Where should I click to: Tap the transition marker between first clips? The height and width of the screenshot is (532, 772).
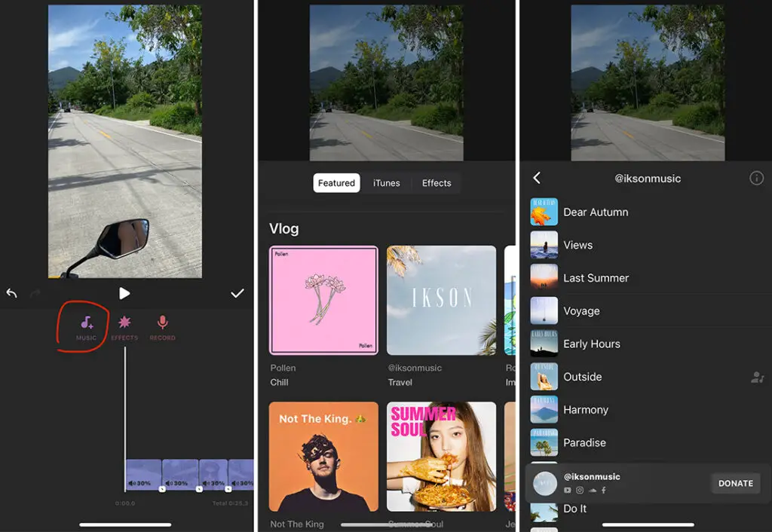click(162, 489)
